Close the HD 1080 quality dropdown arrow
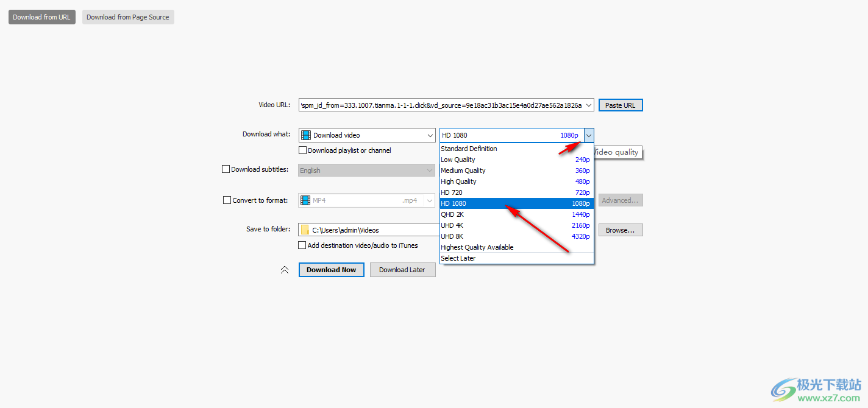 (x=589, y=135)
